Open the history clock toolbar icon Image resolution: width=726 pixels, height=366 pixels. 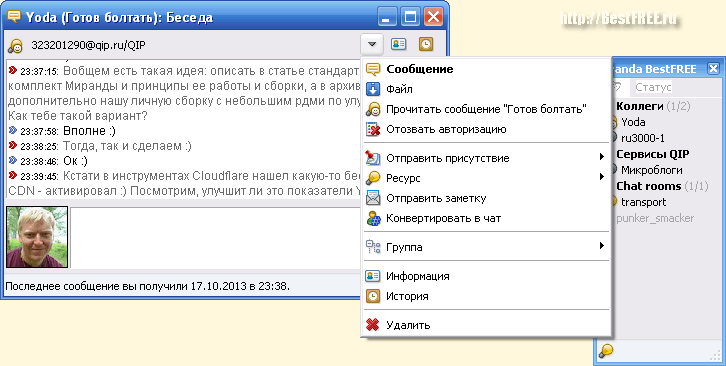click(426, 44)
